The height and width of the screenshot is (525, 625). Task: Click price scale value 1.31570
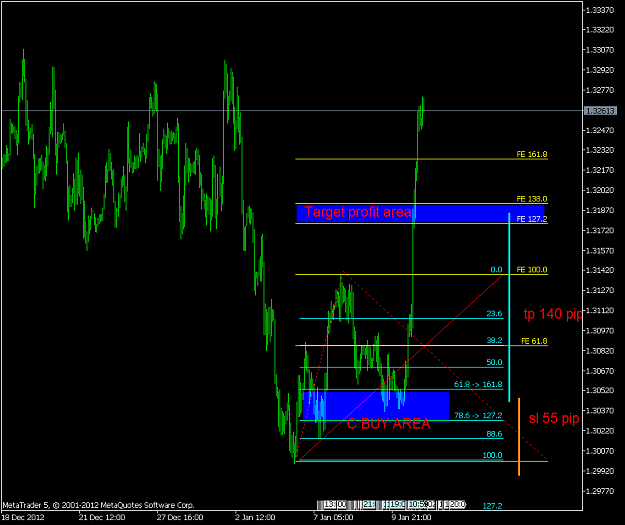pyautogui.click(x=600, y=250)
